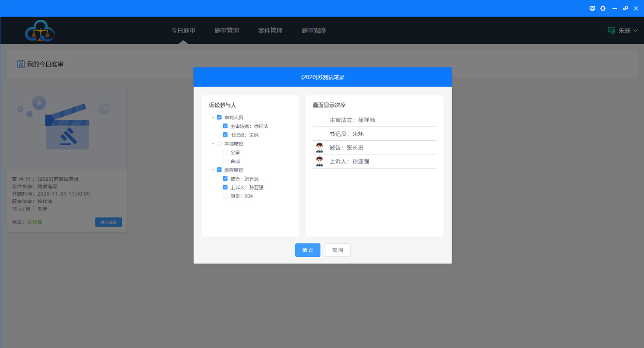This screenshot has height=348, width=644.
Task: Click the green user status icon near 朱妹
Action: point(611,30)
